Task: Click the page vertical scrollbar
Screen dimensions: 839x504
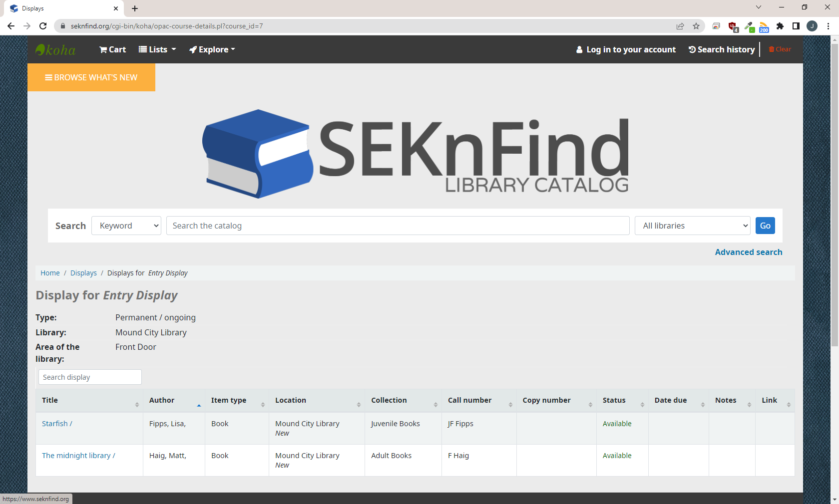Action: click(835, 195)
